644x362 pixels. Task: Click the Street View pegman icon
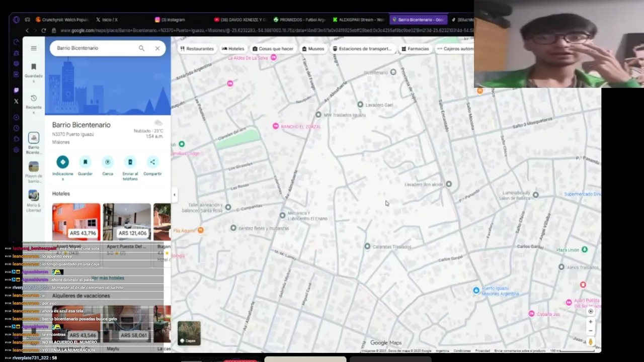coord(591,342)
